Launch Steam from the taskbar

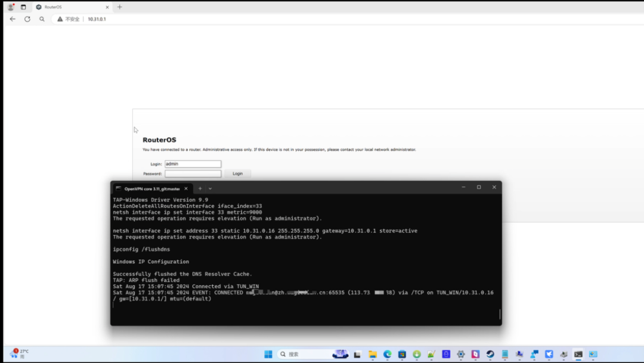[489, 353]
